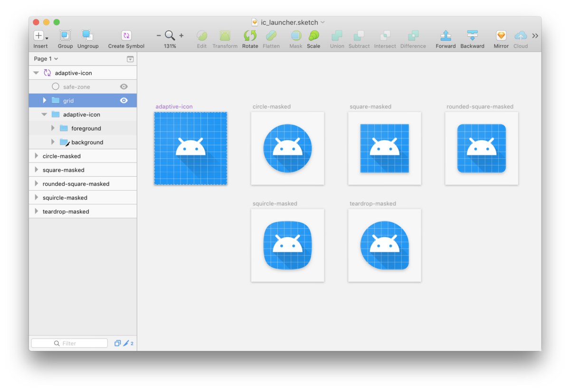Collapse the adaptive-icon symbol tree
The image size is (570, 392).
(36, 73)
